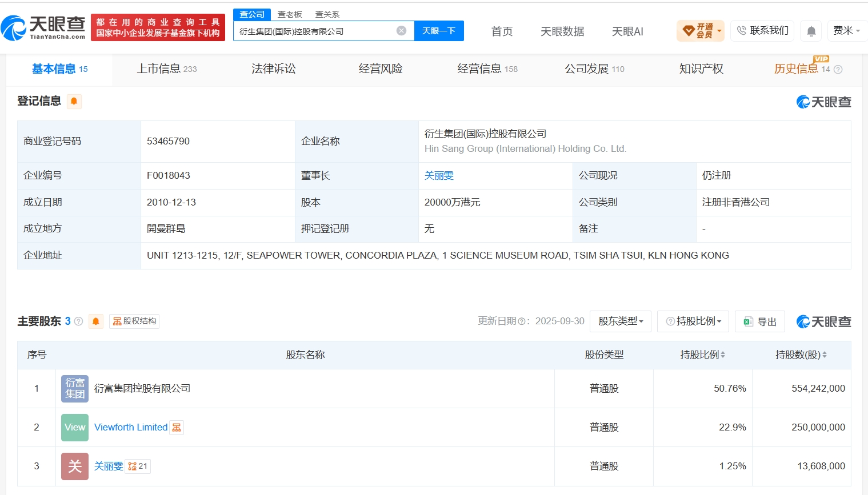Click the help icon next to 主要股东 count
This screenshot has height=495, width=868.
[x=79, y=321]
